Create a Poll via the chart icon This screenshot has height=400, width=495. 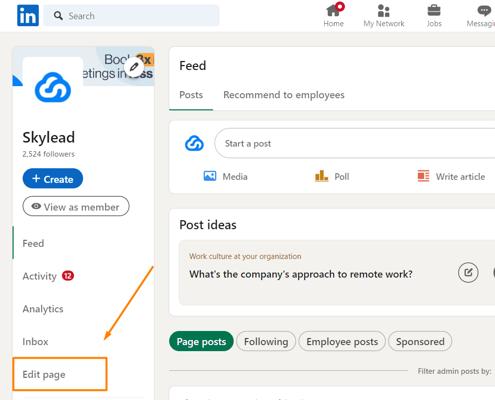[x=321, y=176]
